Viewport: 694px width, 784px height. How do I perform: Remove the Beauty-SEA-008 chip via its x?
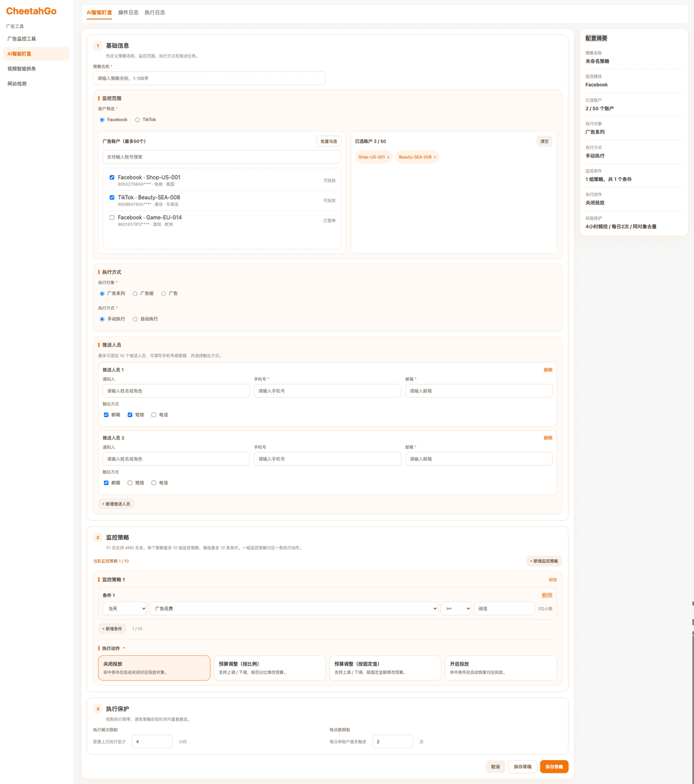pos(435,157)
